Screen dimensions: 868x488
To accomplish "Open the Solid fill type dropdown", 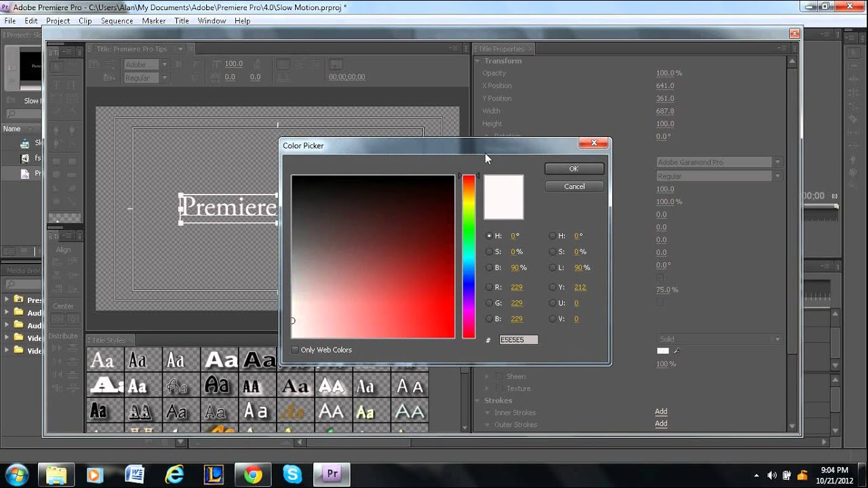I will click(x=719, y=339).
